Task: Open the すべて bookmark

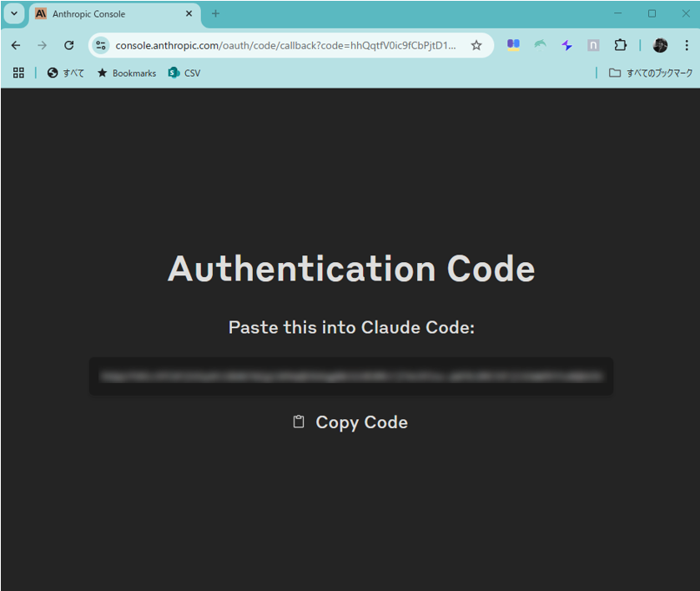Action: coord(66,73)
